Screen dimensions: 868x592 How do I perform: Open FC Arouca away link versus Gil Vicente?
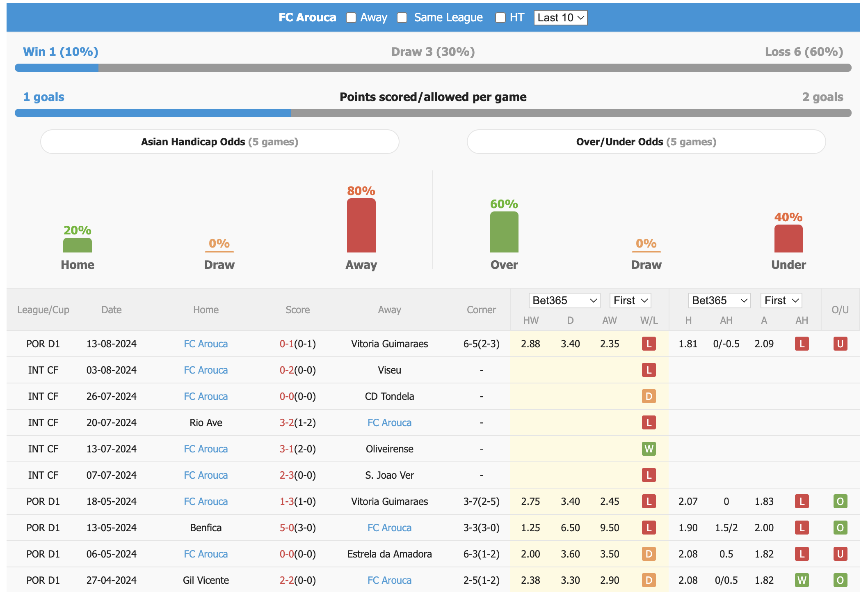pos(390,580)
